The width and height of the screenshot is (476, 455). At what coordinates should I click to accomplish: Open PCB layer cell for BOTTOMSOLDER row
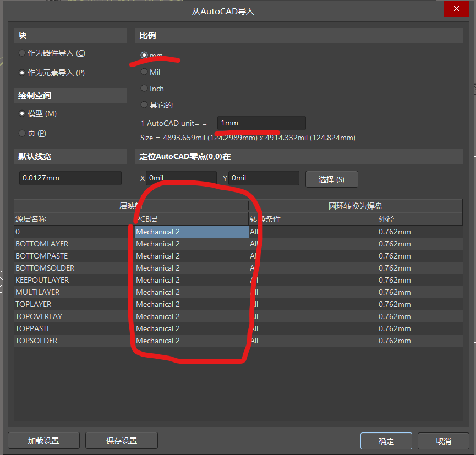[x=192, y=268]
